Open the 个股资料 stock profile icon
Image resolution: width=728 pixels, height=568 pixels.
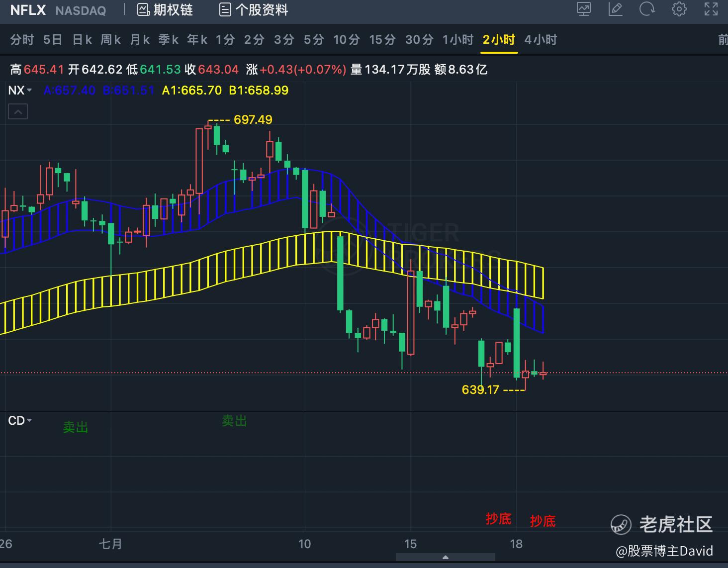225,10
